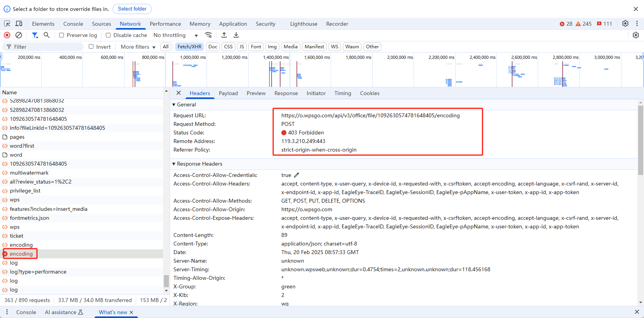
Task: Open the Cookies tab
Action: (x=370, y=93)
